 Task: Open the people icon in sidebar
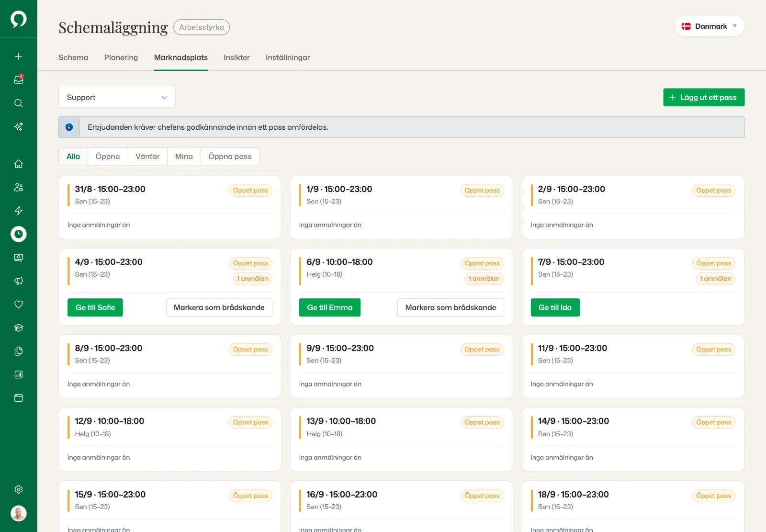click(x=19, y=187)
